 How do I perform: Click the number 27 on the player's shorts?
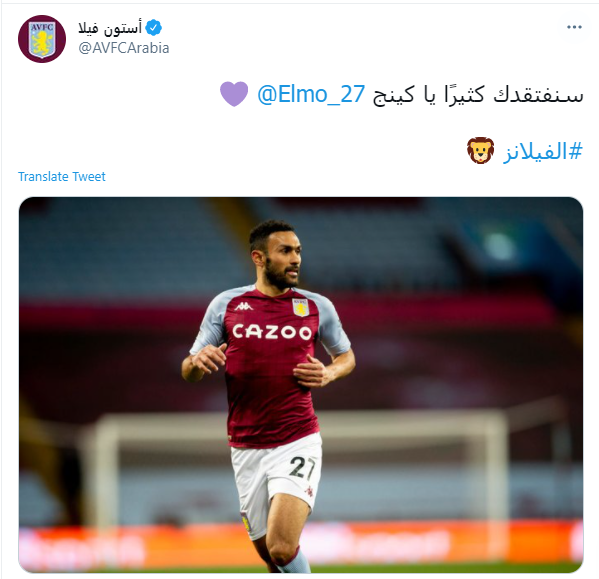coord(302,467)
